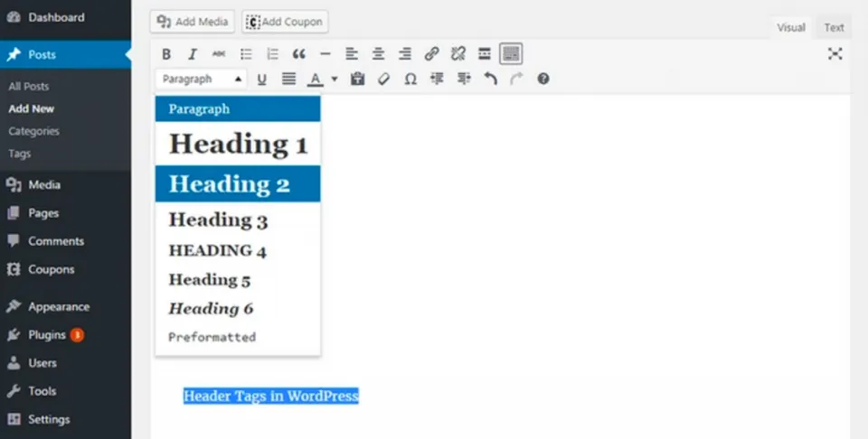868x439 pixels.
Task: Align text center
Action: [378, 54]
